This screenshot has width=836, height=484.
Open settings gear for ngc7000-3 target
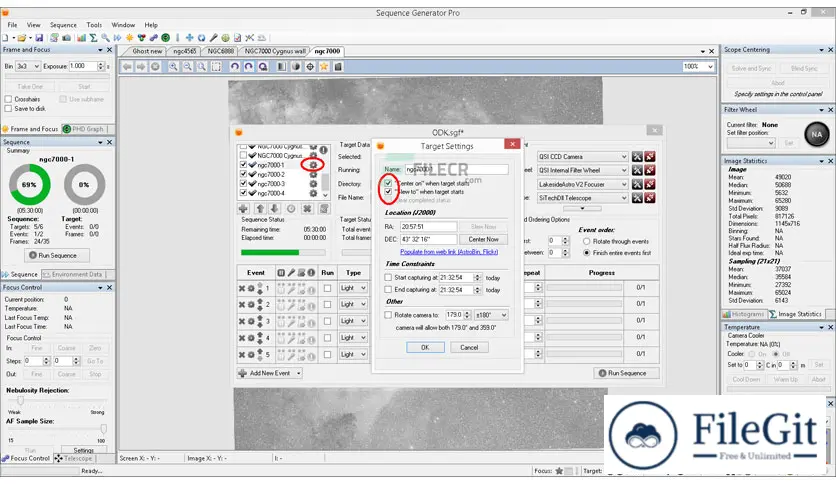click(313, 184)
